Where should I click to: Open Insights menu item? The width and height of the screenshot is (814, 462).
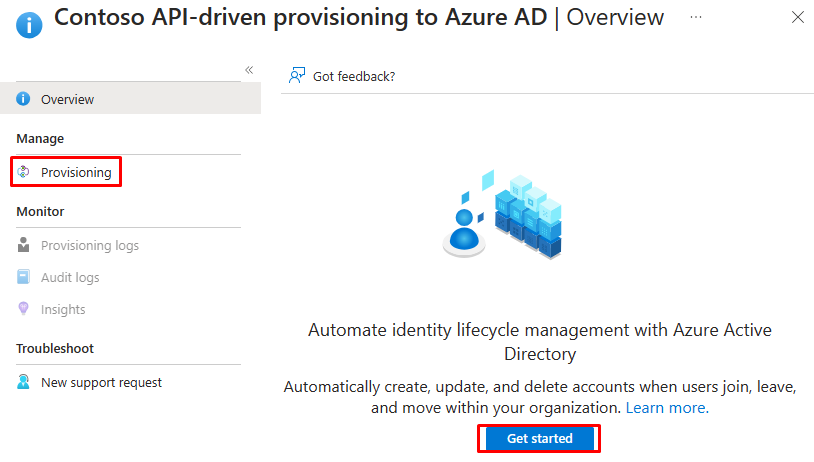[63, 309]
